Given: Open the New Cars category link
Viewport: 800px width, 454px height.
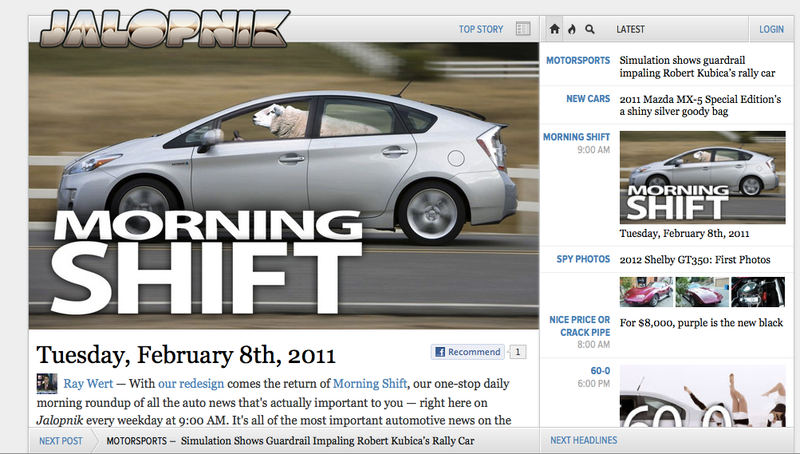Looking at the screenshot, I should (x=588, y=98).
